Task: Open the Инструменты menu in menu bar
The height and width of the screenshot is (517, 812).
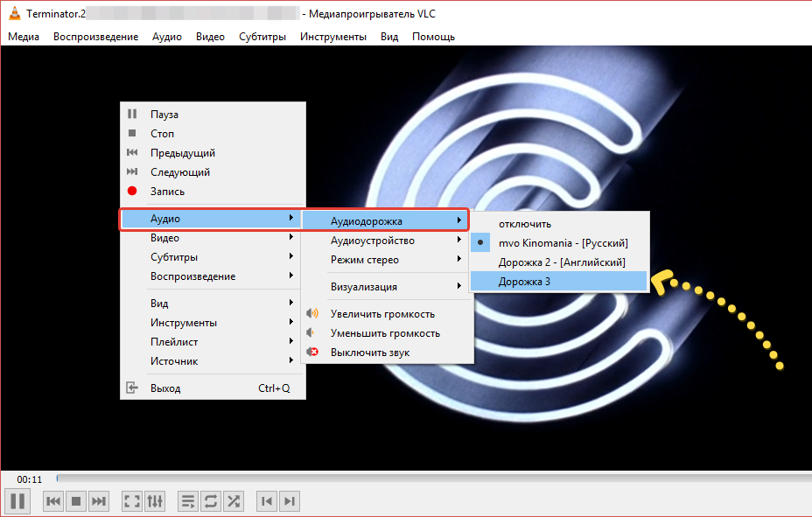Action: tap(332, 37)
